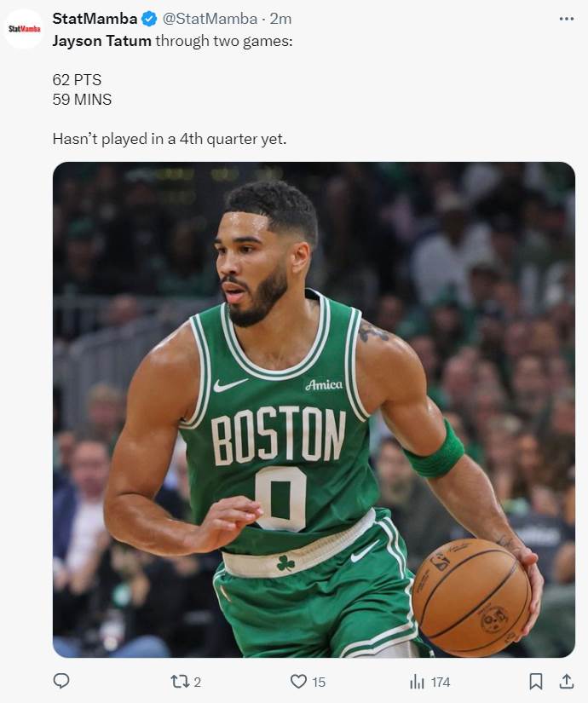The width and height of the screenshot is (588, 703).
Task: Retweet the StatMamba post
Action: pos(180,682)
